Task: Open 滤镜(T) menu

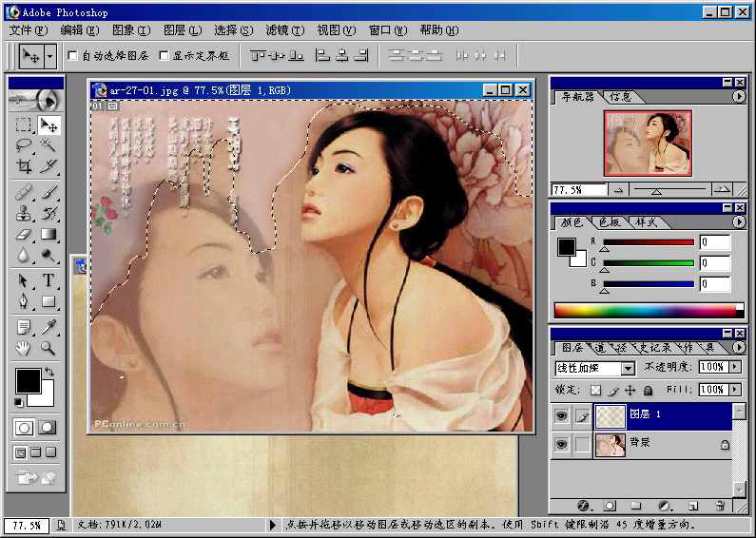Action: click(285, 30)
